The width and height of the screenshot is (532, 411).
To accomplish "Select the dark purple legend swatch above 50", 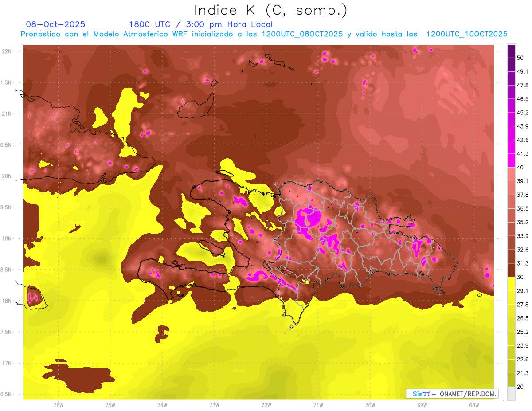I will tap(511, 51).
